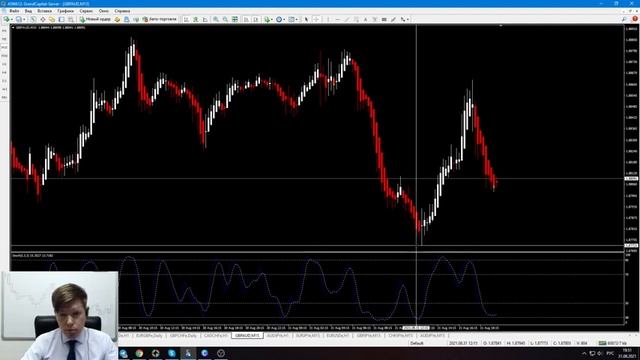Click the Default profile in status bar
This screenshot has height=360, width=640.
click(417, 343)
